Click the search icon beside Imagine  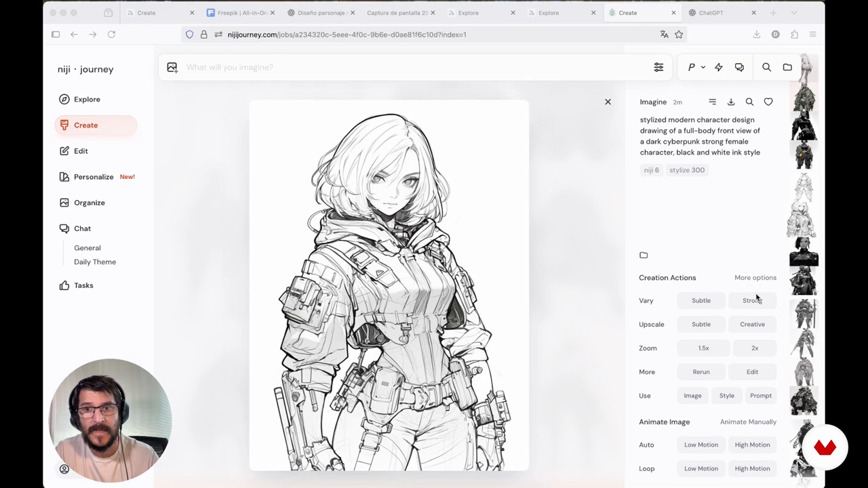[749, 102]
